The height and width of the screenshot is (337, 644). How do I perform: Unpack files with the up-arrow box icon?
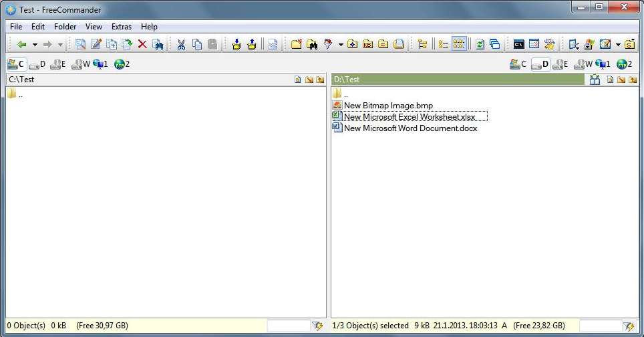252,44
